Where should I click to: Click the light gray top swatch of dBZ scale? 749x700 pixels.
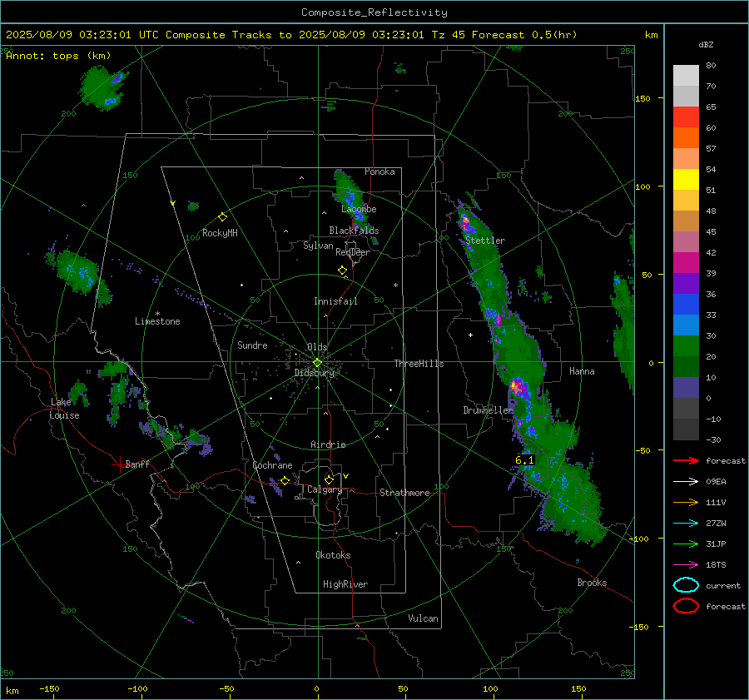pos(686,76)
